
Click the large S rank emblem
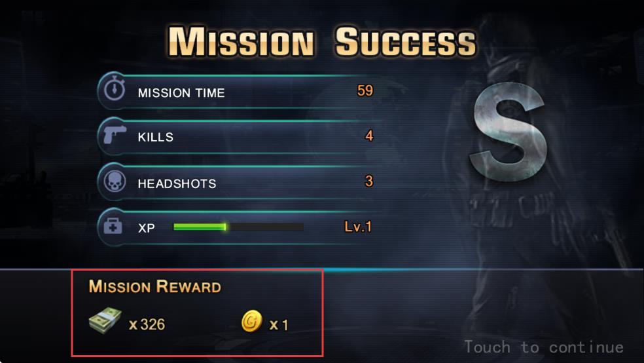[x=509, y=132]
